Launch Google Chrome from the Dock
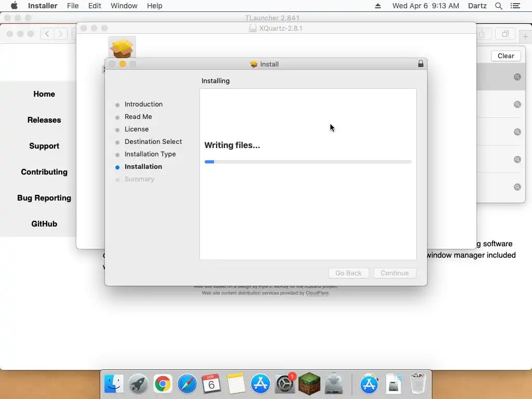The width and height of the screenshot is (532, 399). [x=163, y=384]
